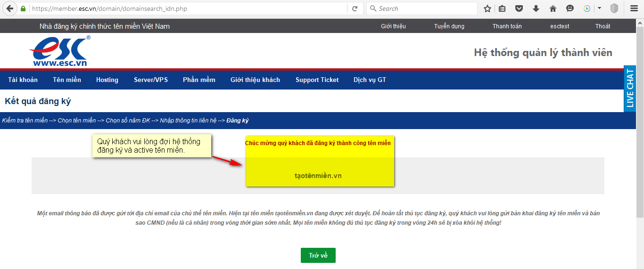Image resolution: width=644 pixels, height=269 pixels.
Task: Focus the browser Search field
Action: [422, 8]
